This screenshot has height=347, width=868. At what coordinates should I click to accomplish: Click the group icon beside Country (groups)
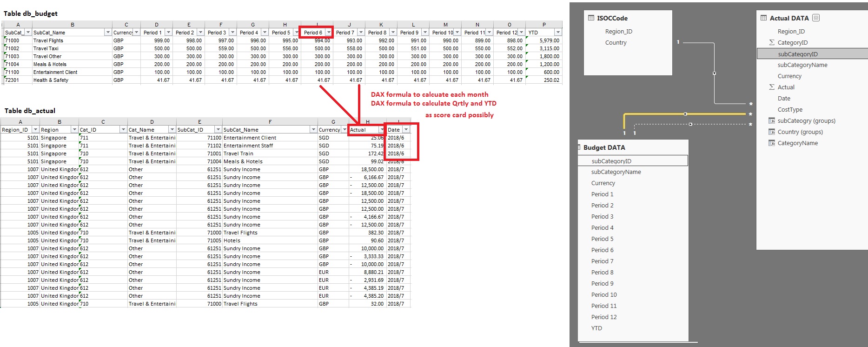point(772,132)
